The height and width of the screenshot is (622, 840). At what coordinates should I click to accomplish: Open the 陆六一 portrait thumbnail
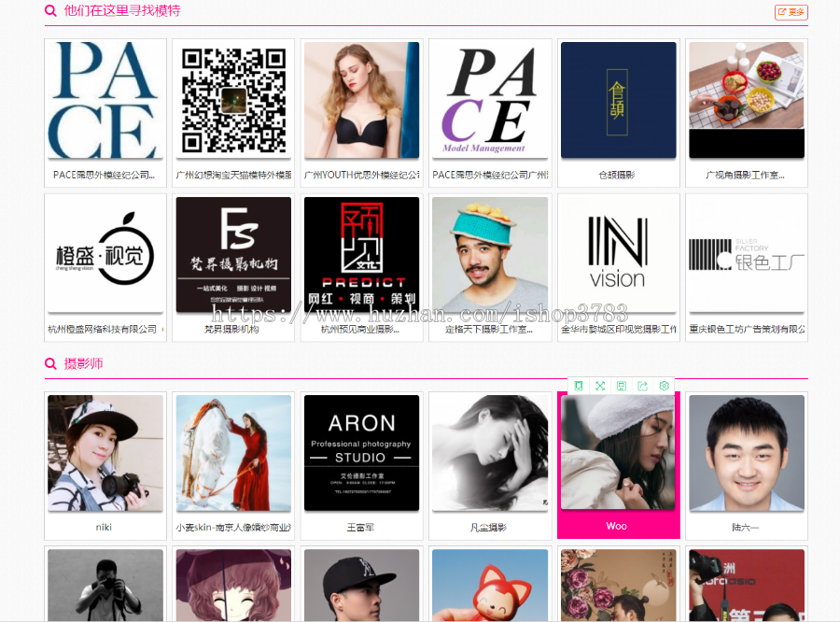[747, 453]
